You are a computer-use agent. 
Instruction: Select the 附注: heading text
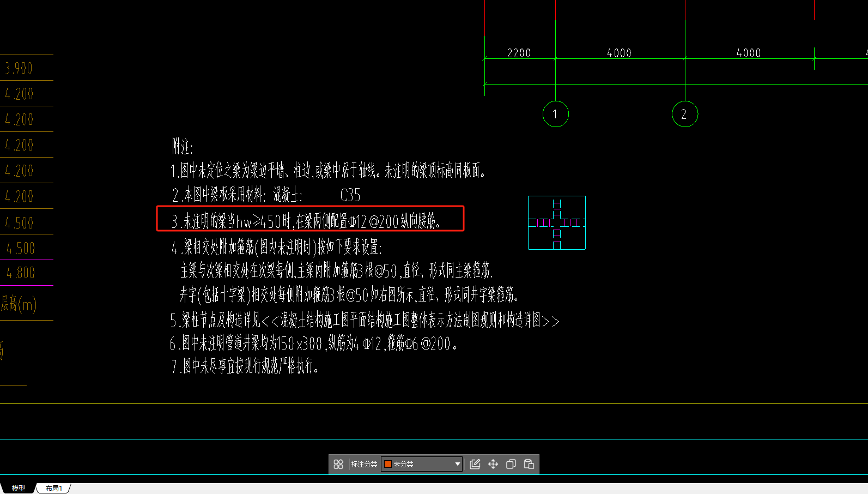tap(183, 146)
